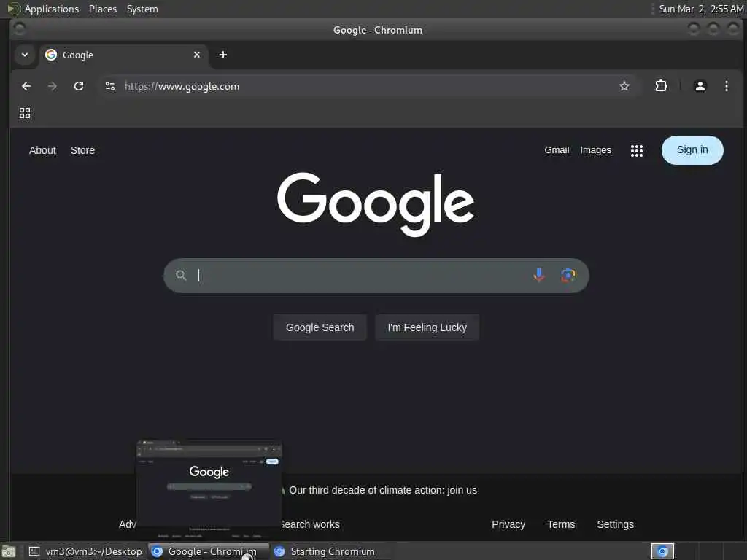The width and height of the screenshot is (747, 560).
Task: Expand the tab search dropdown arrow
Action: point(25,55)
